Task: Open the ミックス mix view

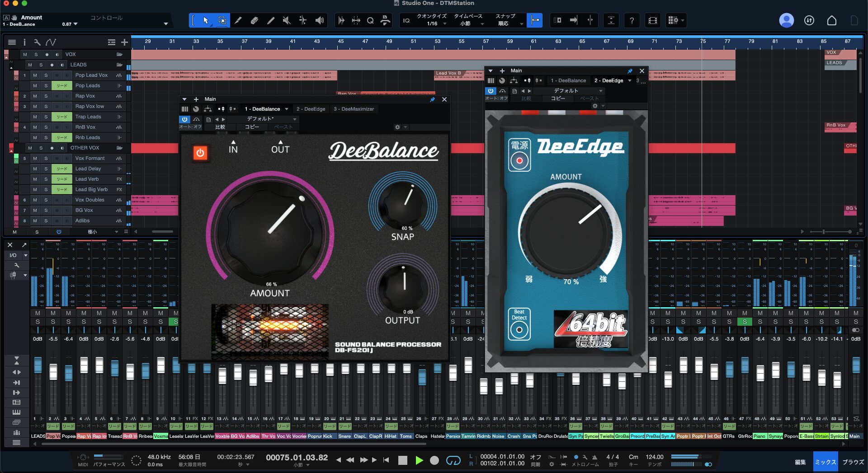Action: coord(825,462)
